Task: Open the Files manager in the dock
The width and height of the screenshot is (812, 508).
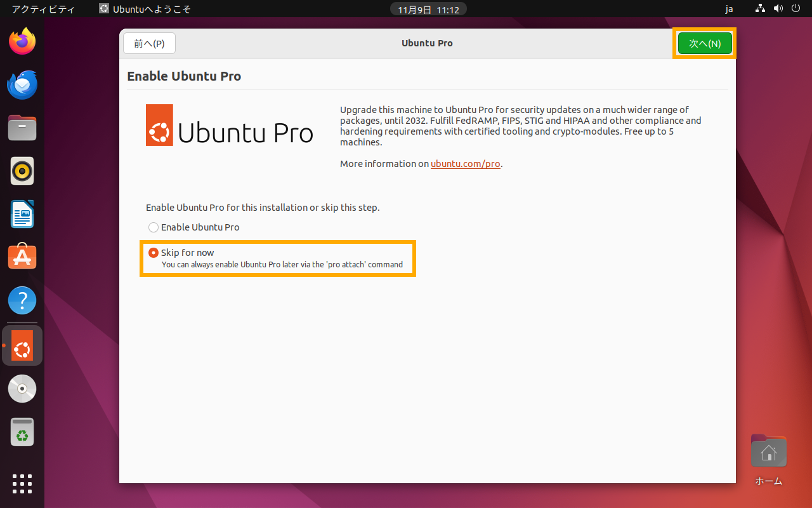Action: point(22,128)
